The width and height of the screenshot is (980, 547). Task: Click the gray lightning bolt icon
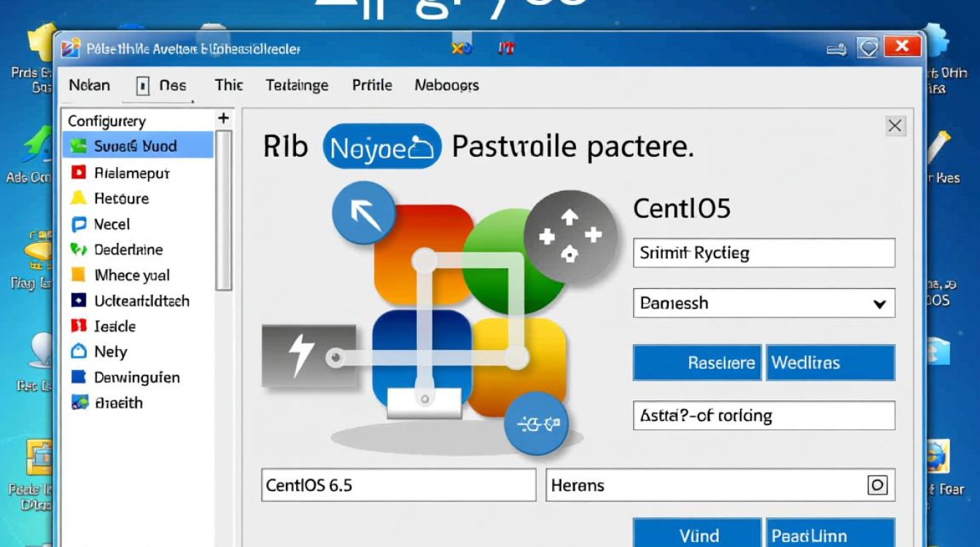click(308, 355)
